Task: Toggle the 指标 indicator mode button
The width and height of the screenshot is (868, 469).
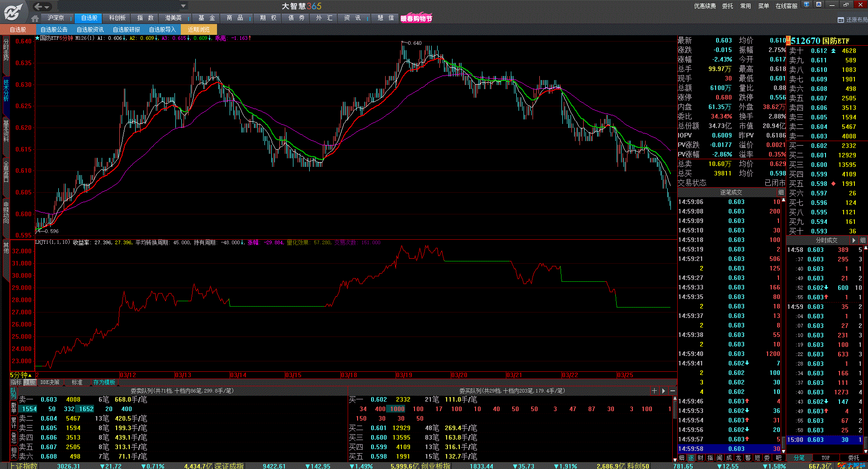Action: point(16,383)
